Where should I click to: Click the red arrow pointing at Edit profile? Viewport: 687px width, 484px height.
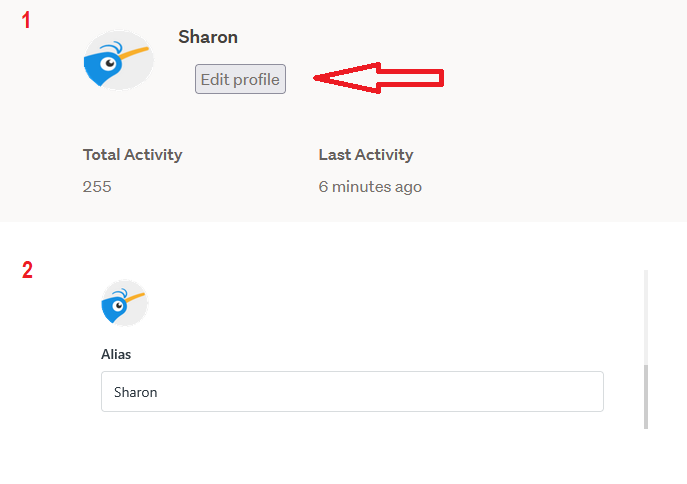point(379,78)
